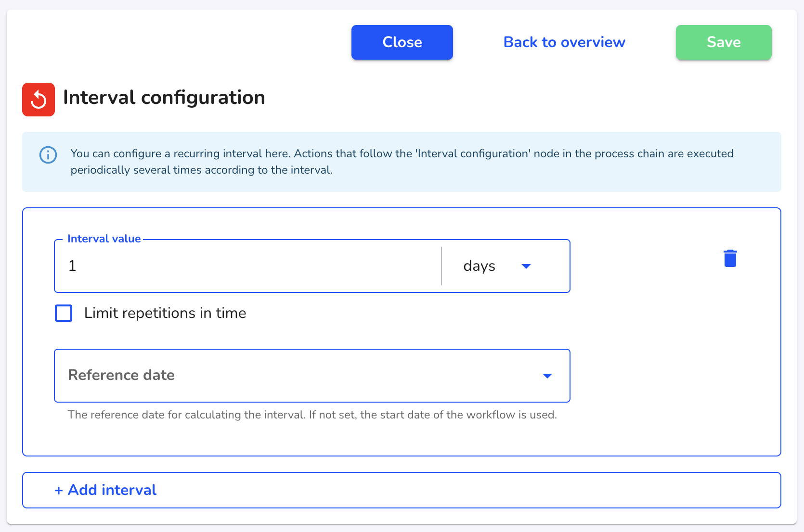
Task: Click the caret arrow beside days
Action: 526,266
